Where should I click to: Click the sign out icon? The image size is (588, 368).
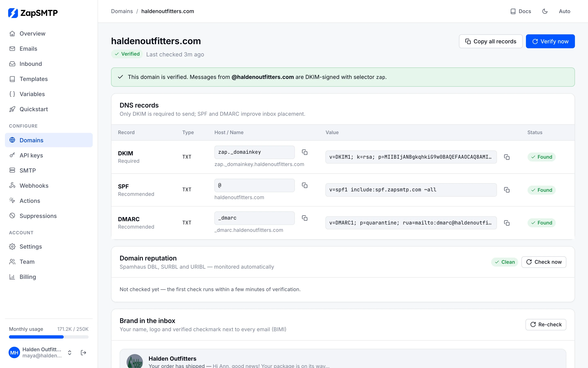[83, 352]
